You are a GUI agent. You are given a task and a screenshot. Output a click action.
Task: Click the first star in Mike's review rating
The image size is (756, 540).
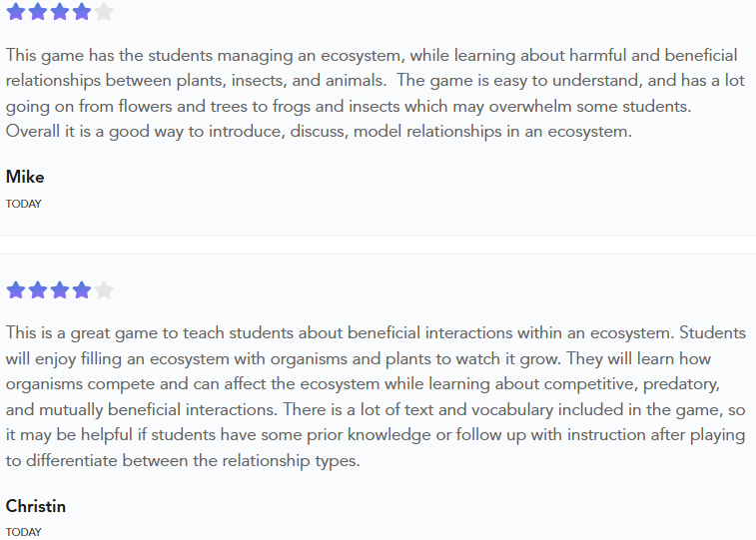pos(16,12)
